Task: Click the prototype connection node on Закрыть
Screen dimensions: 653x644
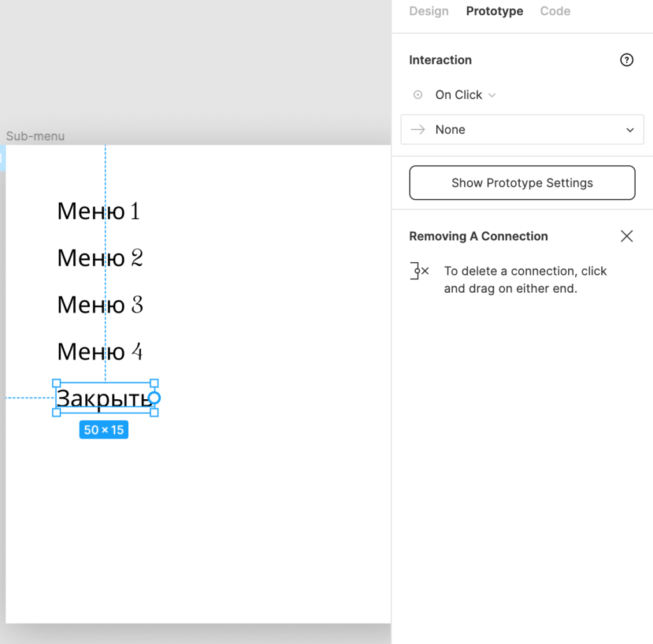Action: 154,398
